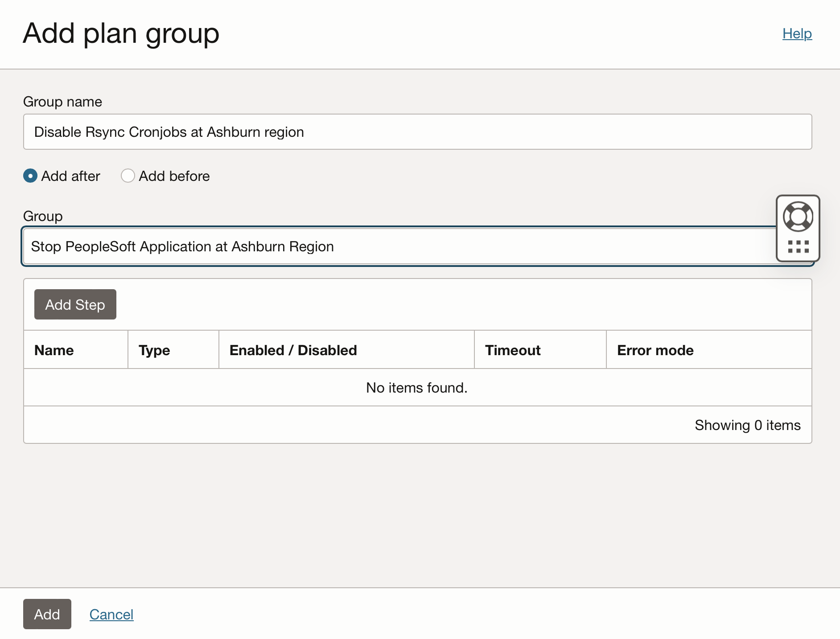Click the Add button
Image resolution: width=840 pixels, height=639 pixels.
47,614
